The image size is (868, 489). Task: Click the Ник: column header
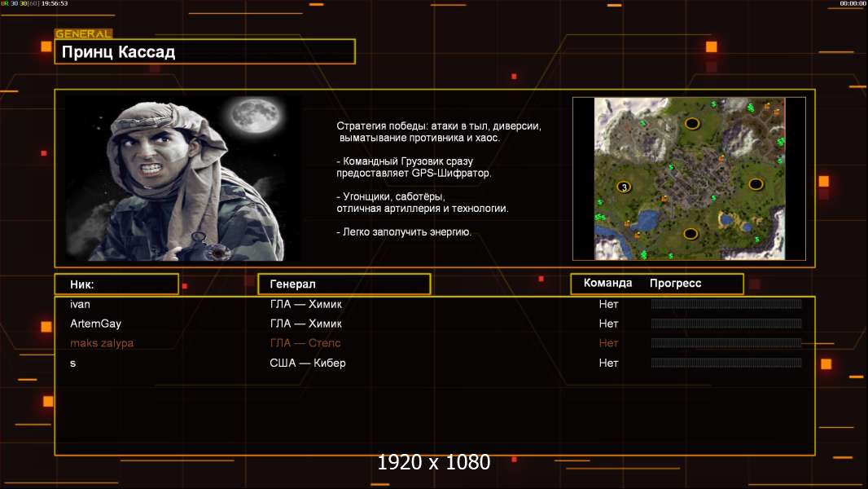116,284
